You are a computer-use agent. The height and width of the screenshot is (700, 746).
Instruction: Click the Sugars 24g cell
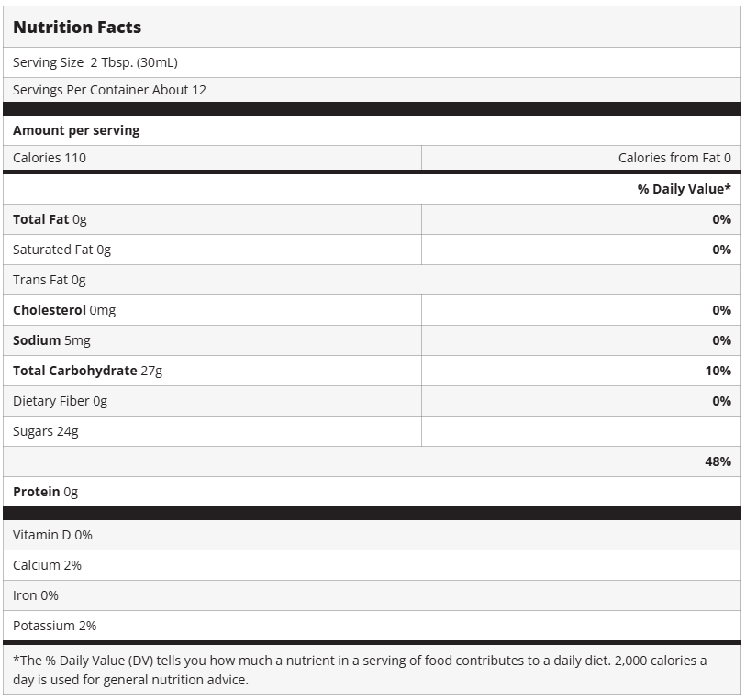pyautogui.click(x=46, y=431)
